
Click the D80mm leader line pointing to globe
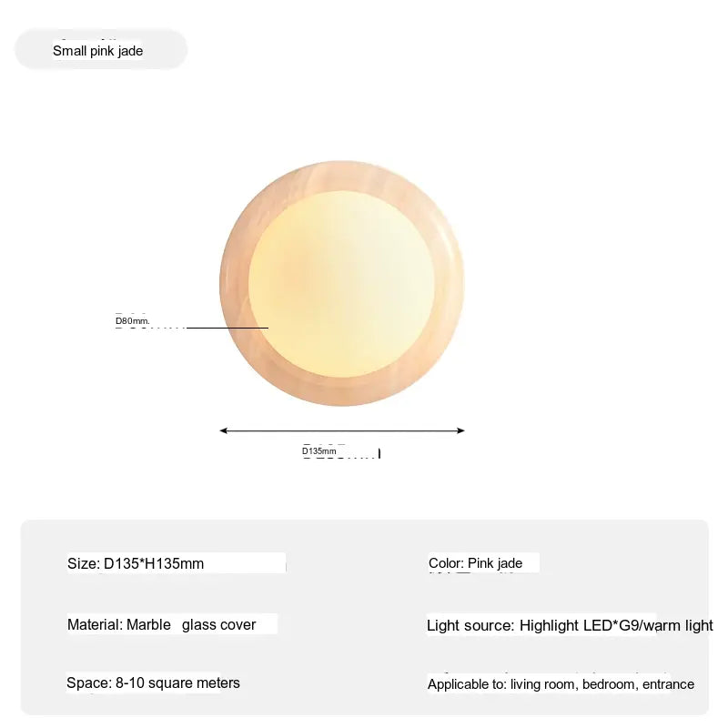[x=227, y=328]
